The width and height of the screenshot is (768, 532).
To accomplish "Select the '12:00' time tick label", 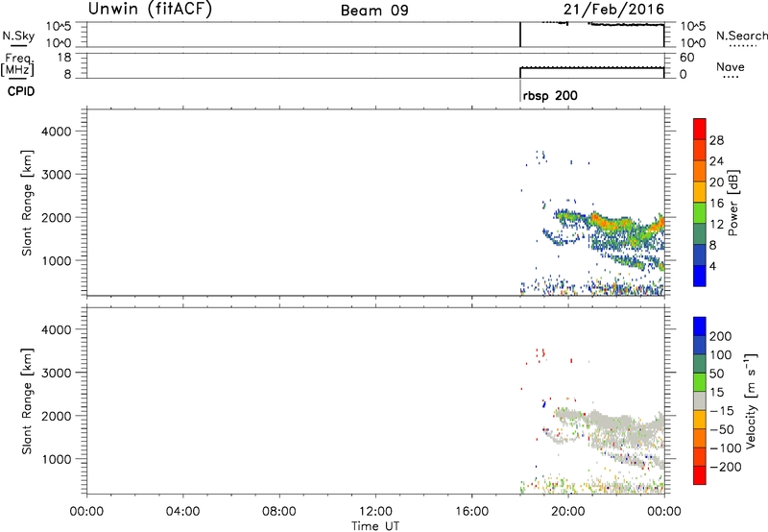I will 375,512.
